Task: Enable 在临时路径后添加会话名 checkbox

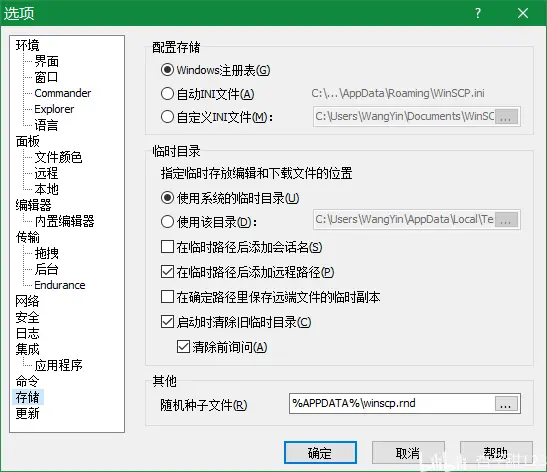Action: (x=241, y=247)
